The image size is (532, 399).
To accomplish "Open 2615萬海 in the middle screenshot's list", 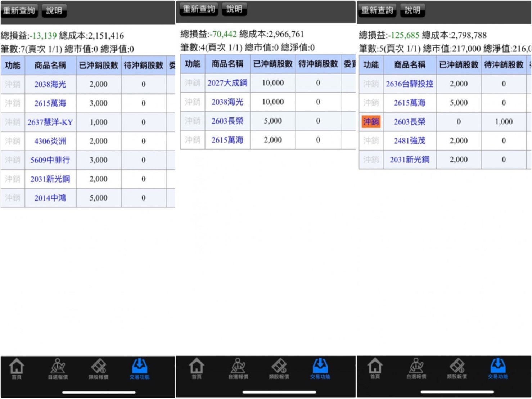I will (227, 140).
